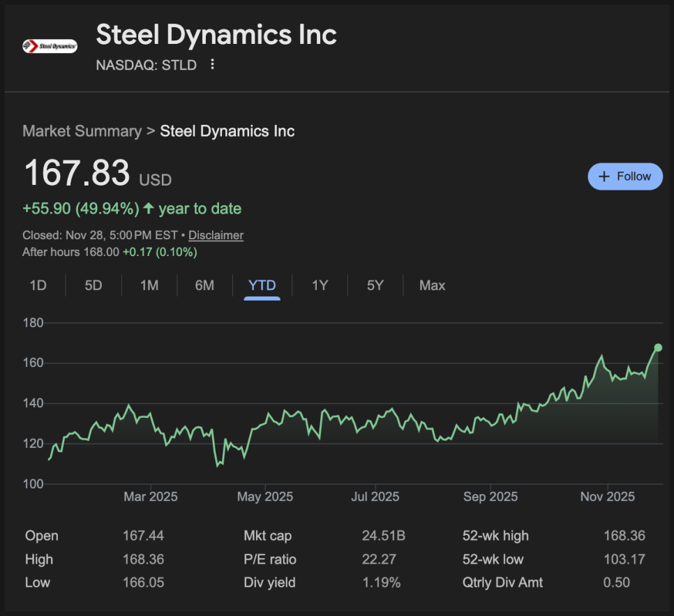Screen dimensions: 674x616
Task: Click the 167.83 USD price value
Action: (x=77, y=173)
